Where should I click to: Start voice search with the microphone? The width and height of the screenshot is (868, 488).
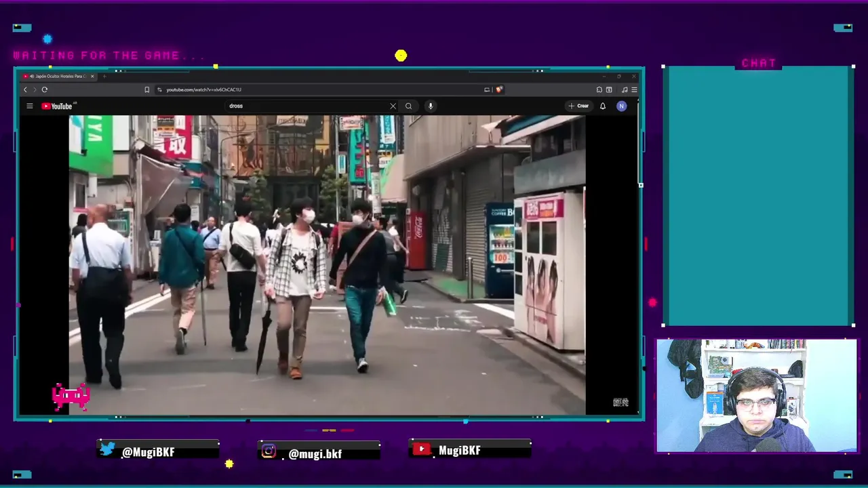[x=431, y=106]
